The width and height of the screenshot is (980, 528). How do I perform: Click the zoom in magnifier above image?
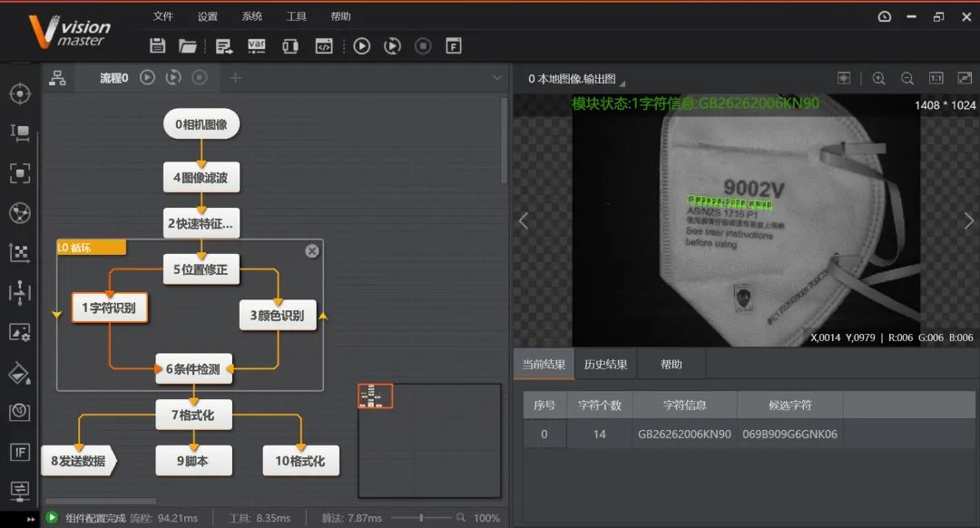tap(878, 79)
